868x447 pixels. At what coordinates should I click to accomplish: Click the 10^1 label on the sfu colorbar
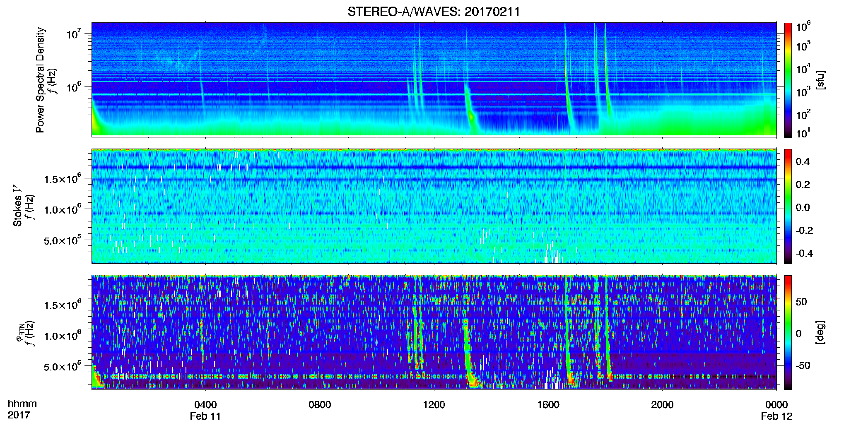803,133
